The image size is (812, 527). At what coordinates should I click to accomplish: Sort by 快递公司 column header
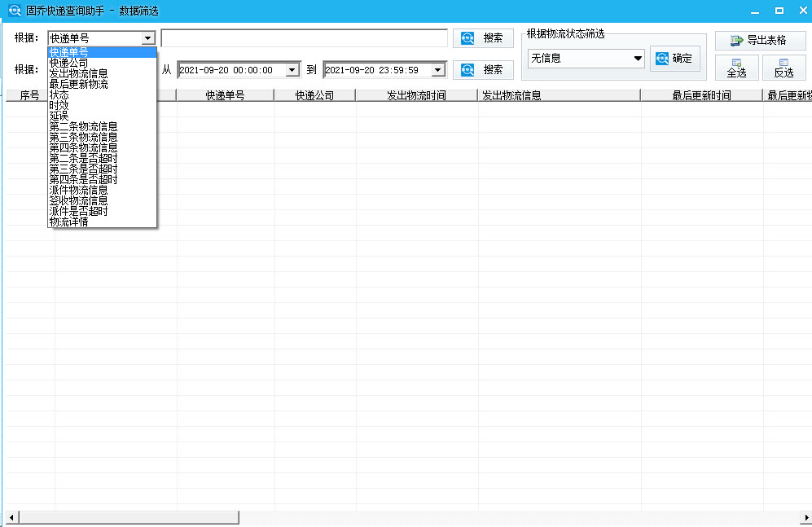315,95
